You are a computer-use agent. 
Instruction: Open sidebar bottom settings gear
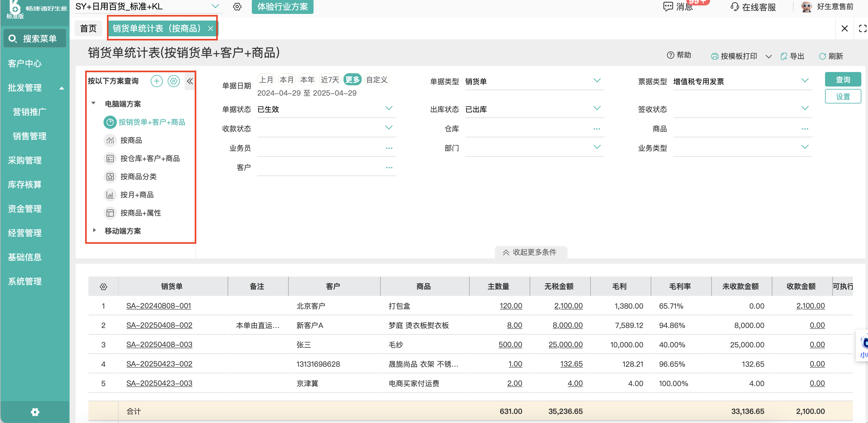click(x=35, y=412)
